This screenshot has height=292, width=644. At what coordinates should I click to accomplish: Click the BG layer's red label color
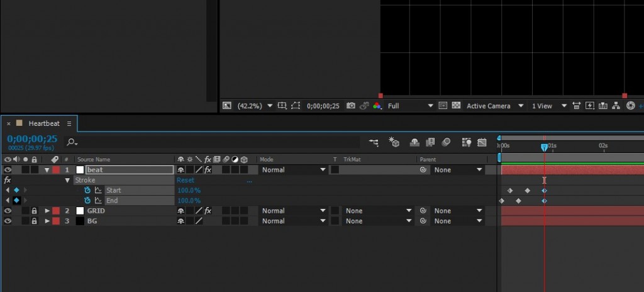(x=55, y=221)
